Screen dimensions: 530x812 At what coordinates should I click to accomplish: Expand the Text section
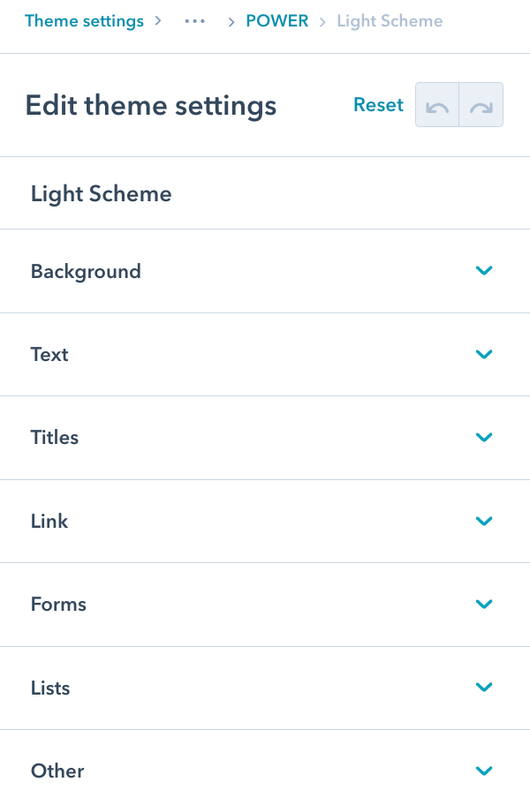click(x=484, y=354)
